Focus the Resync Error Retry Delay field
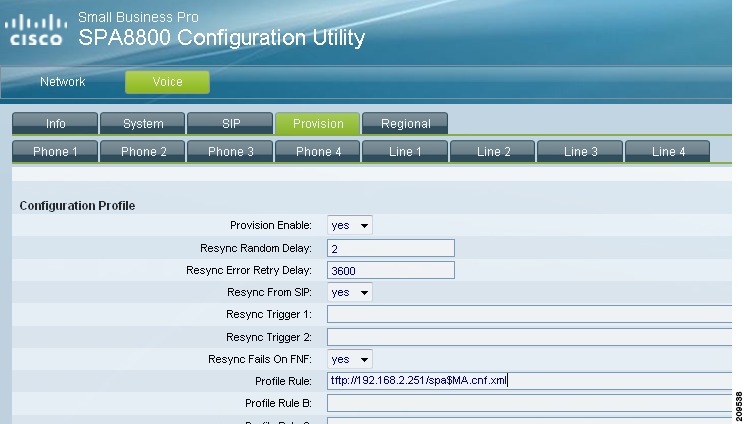This screenshot has width=745, height=424. [x=391, y=270]
